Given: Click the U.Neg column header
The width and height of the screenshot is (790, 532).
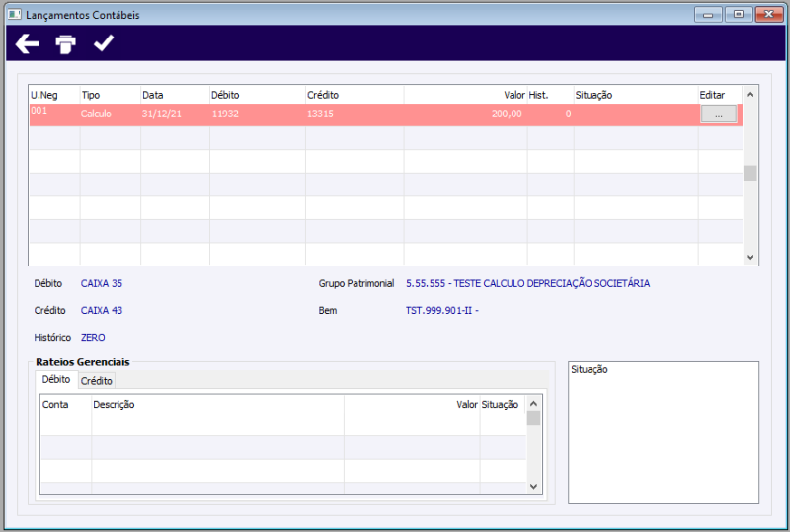Looking at the screenshot, I should click(54, 95).
